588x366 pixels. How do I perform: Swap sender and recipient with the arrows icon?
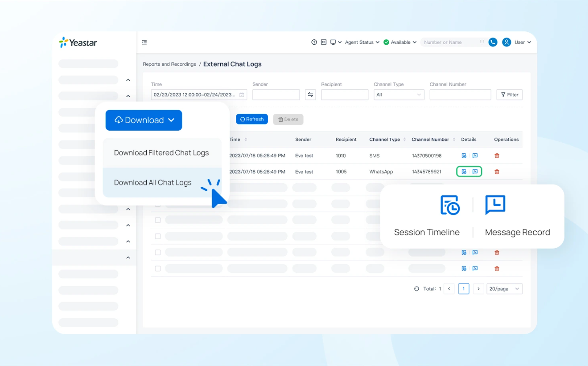(311, 94)
